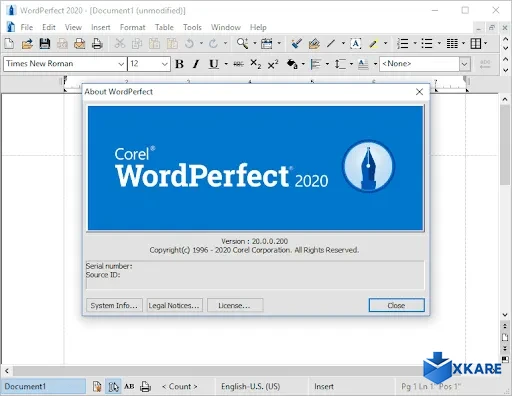Click the Line spacing icon
Screen dimensions: 512x396
[x=340, y=64]
